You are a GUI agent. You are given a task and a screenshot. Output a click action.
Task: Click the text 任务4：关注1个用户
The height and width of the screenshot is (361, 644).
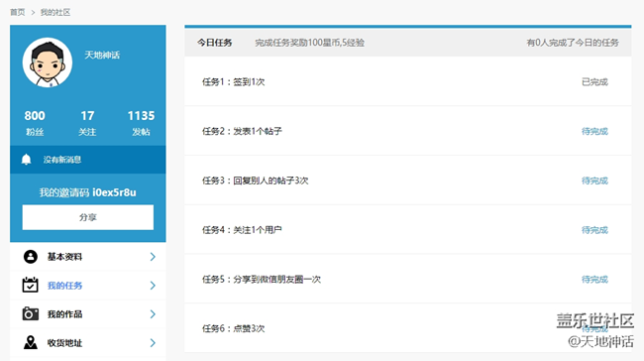pos(242,230)
